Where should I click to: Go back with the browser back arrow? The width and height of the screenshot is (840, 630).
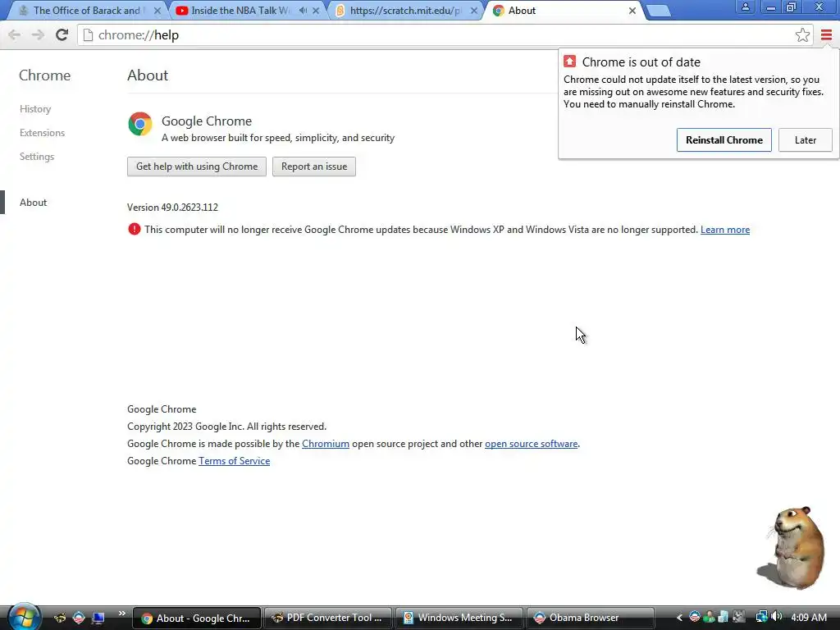[15, 35]
